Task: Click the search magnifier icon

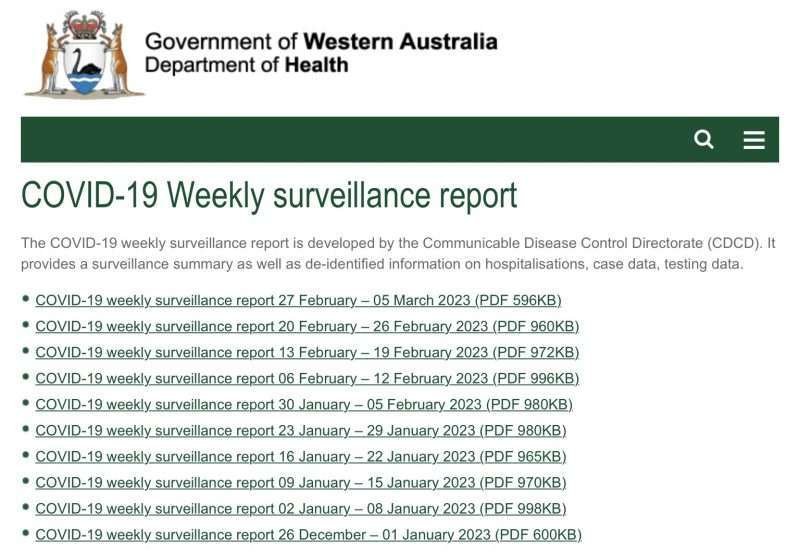Action: pos(704,139)
